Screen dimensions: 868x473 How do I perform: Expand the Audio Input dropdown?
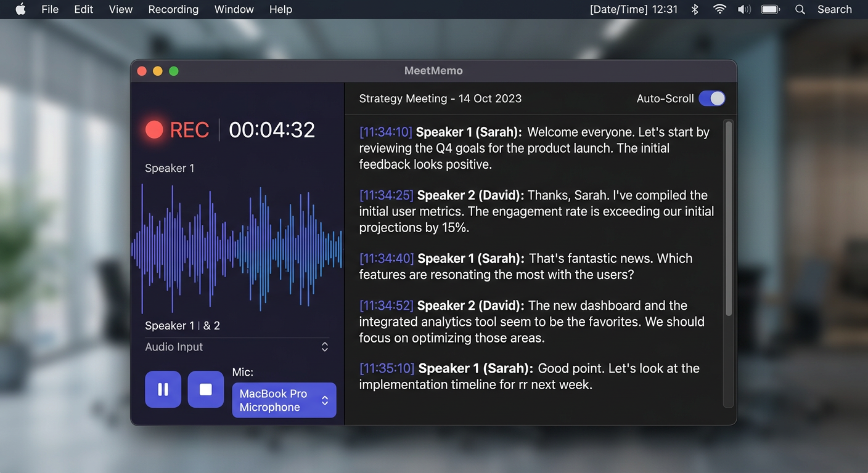(237, 347)
